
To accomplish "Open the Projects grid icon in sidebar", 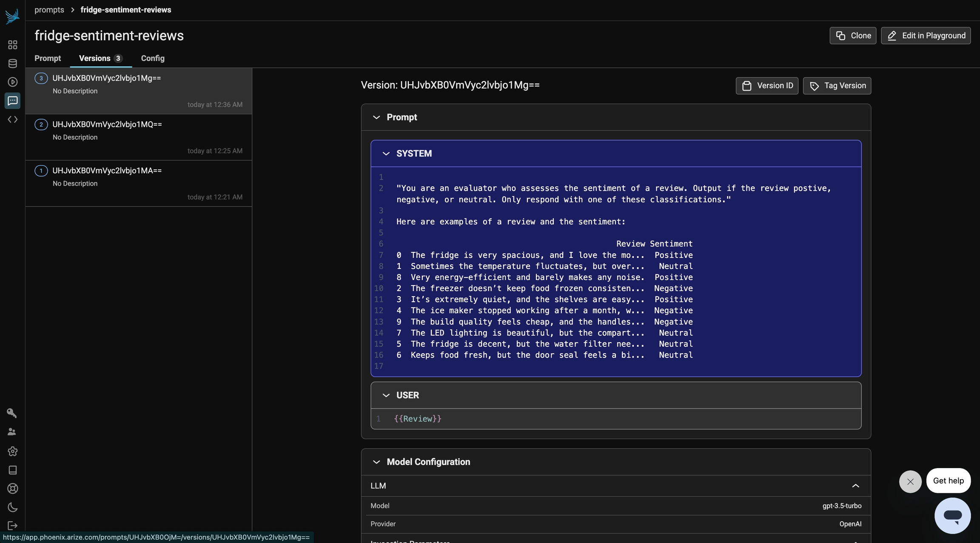I will tap(13, 45).
